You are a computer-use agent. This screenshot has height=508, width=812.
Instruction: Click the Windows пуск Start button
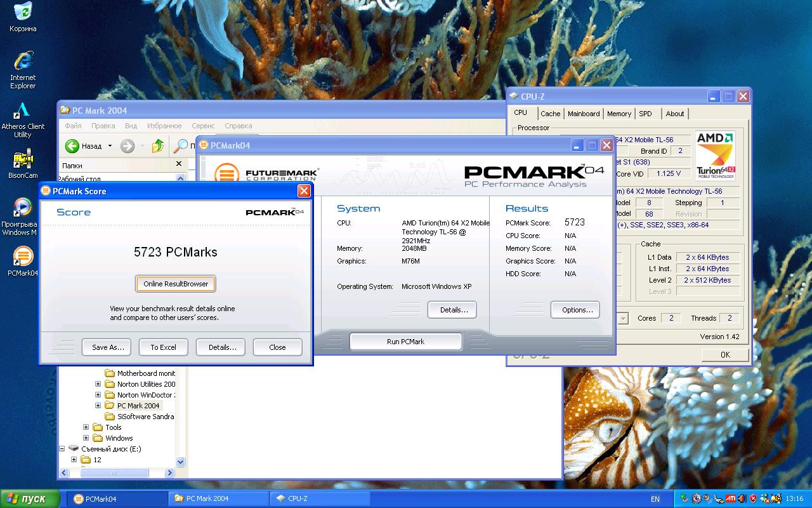pyautogui.click(x=30, y=498)
